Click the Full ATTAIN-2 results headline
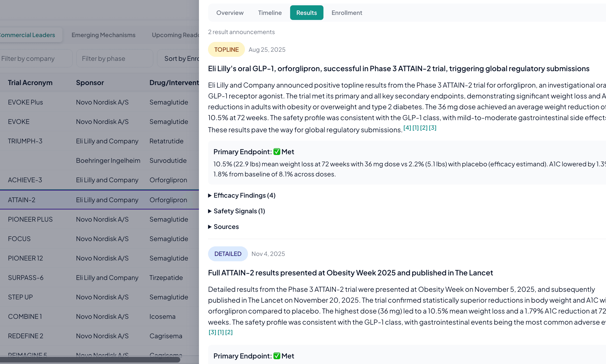Image resolution: width=606 pixels, height=364 pixels. [350, 273]
